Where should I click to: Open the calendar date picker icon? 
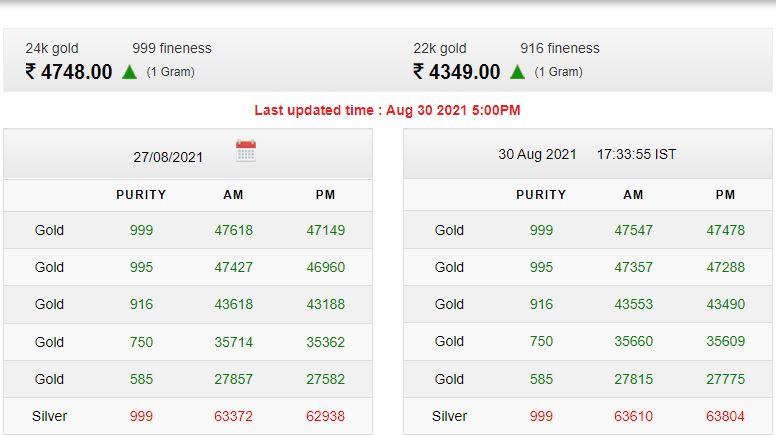point(246,152)
